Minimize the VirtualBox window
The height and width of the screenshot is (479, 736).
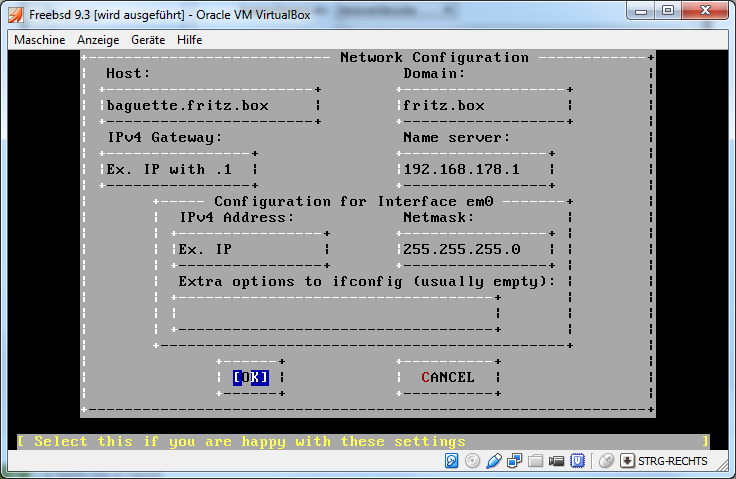pyautogui.click(x=641, y=10)
